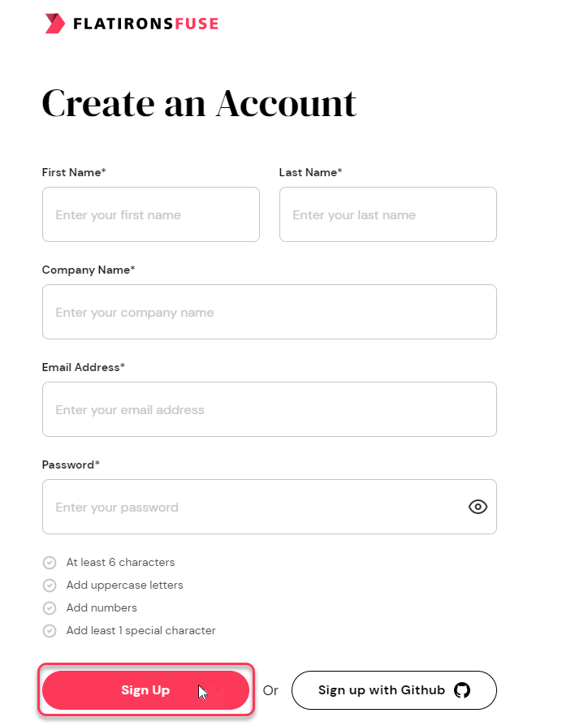Screen dimensions: 588x726
Task: Click check icon beside 'Add uppercase letters'
Action: pyautogui.click(x=50, y=585)
